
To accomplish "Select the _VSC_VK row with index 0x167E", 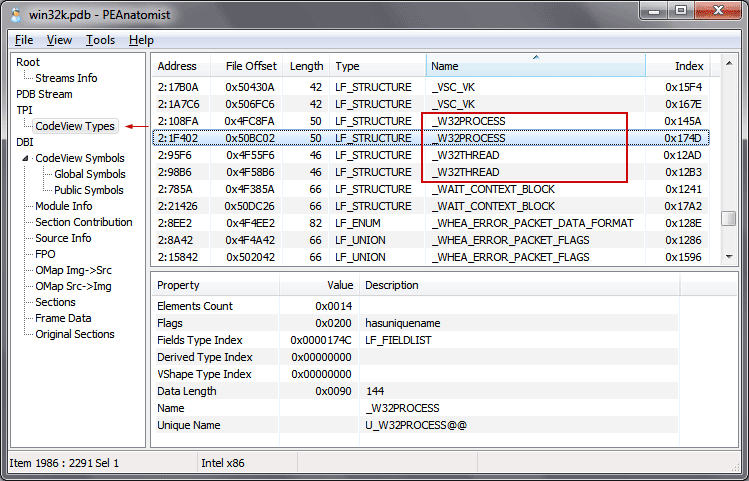I will pyautogui.click(x=431, y=104).
